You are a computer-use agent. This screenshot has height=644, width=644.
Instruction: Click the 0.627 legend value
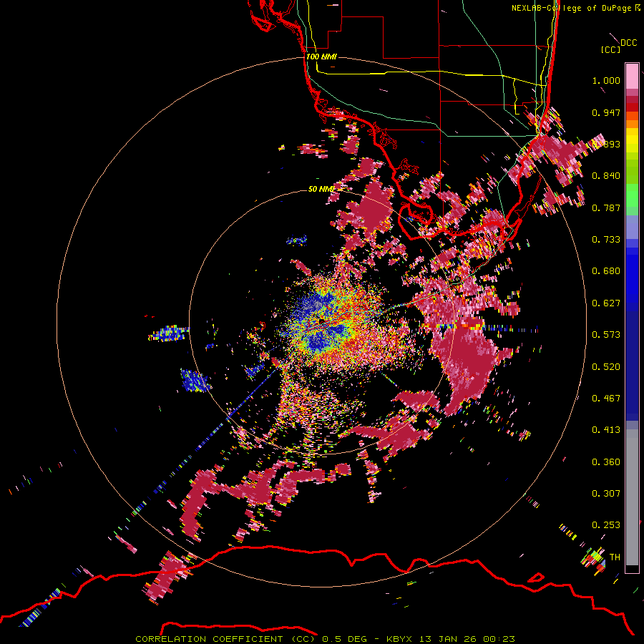606,303
